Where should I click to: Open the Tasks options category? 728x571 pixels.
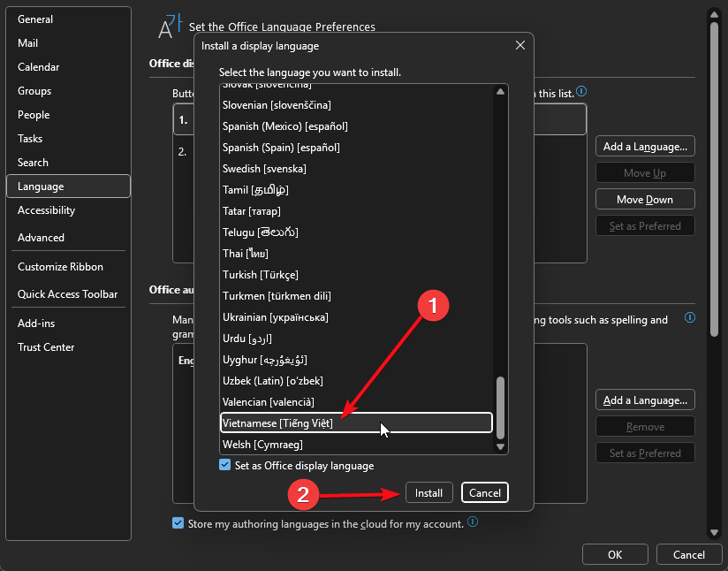(69, 139)
